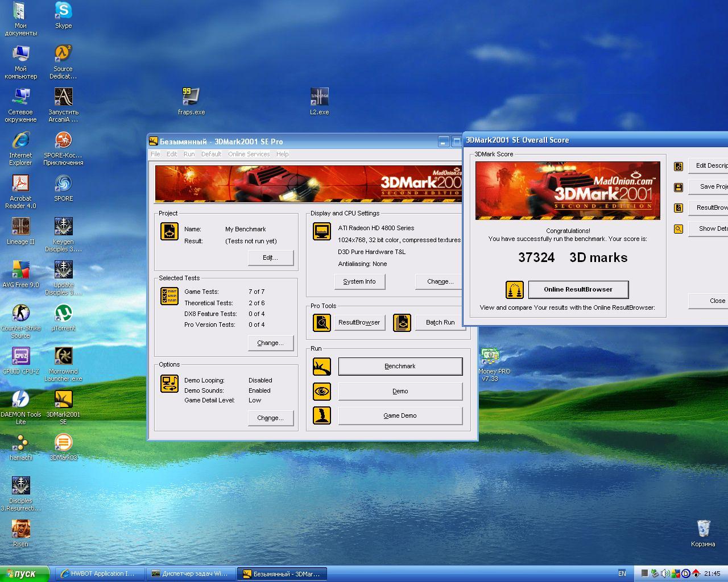Select the hamachi desktop icon
This screenshot has width=728, height=582.
[x=20, y=447]
